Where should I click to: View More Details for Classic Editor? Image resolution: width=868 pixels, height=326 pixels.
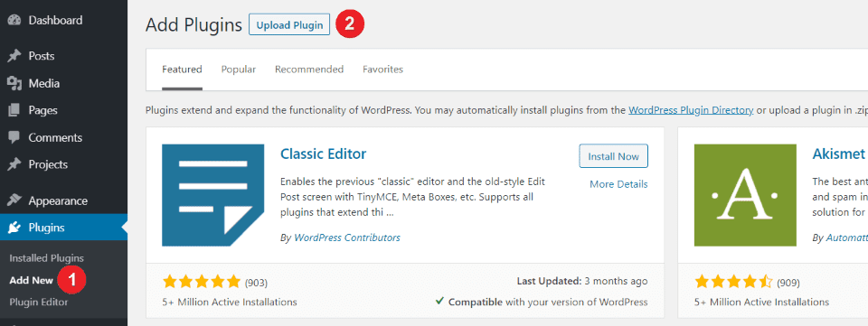click(x=618, y=184)
